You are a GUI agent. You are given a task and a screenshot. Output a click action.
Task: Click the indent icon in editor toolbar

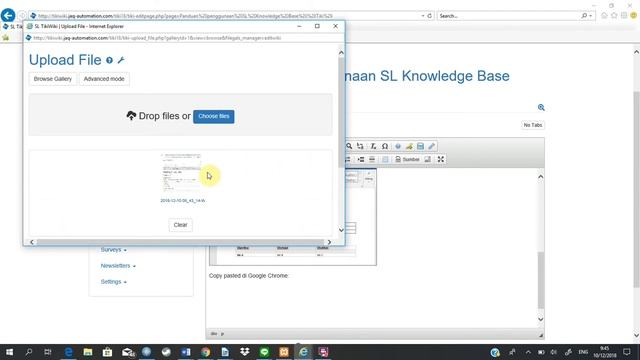click(361, 159)
